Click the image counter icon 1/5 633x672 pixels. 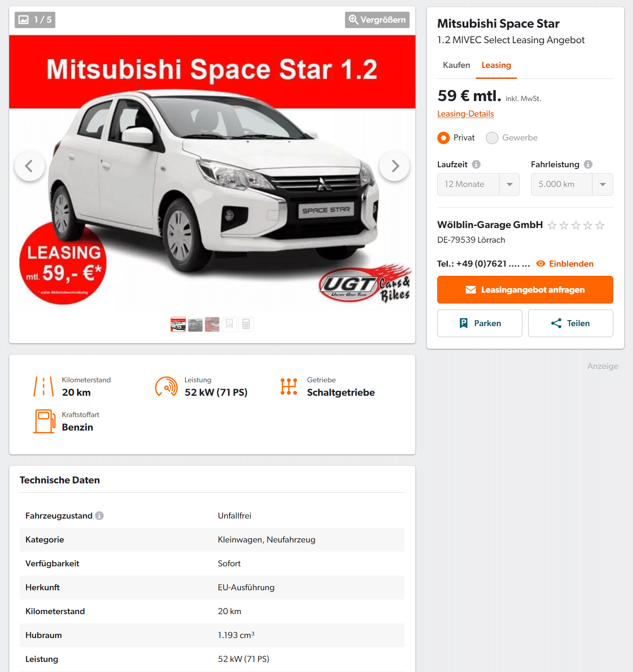pyautogui.click(x=35, y=20)
